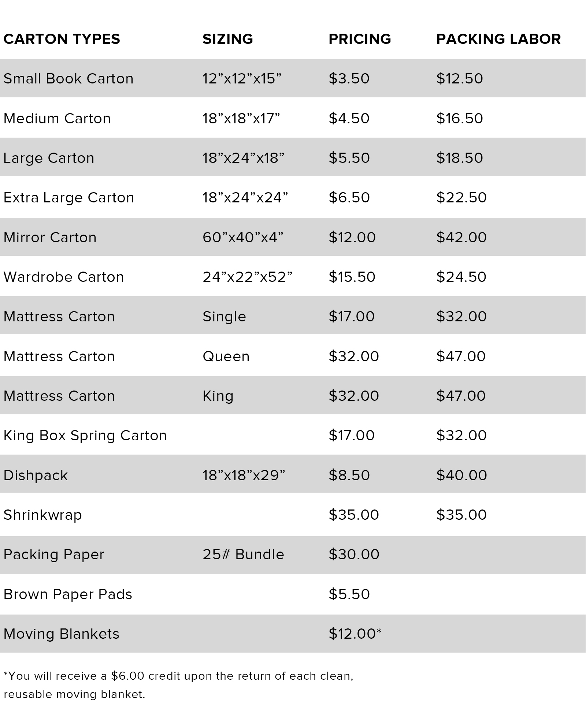
Task: Select the Mirror Carton row label
Action: [50, 237]
